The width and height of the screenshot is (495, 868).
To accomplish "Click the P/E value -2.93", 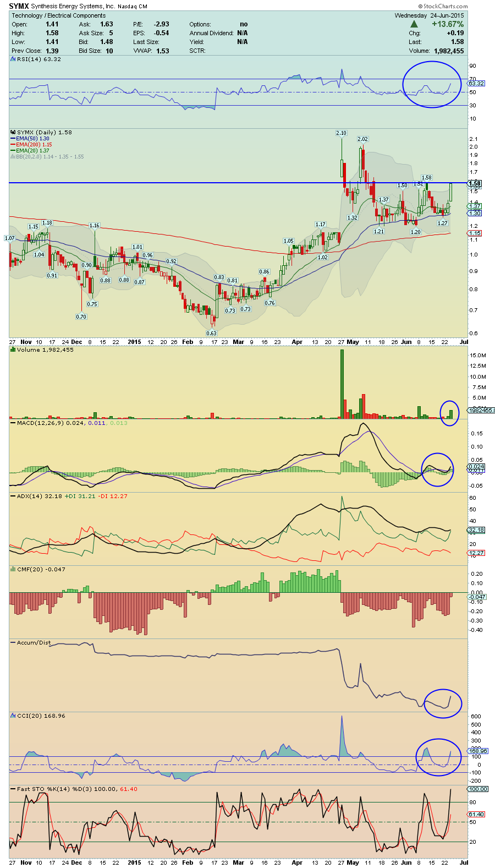I will click(x=161, y=24).
